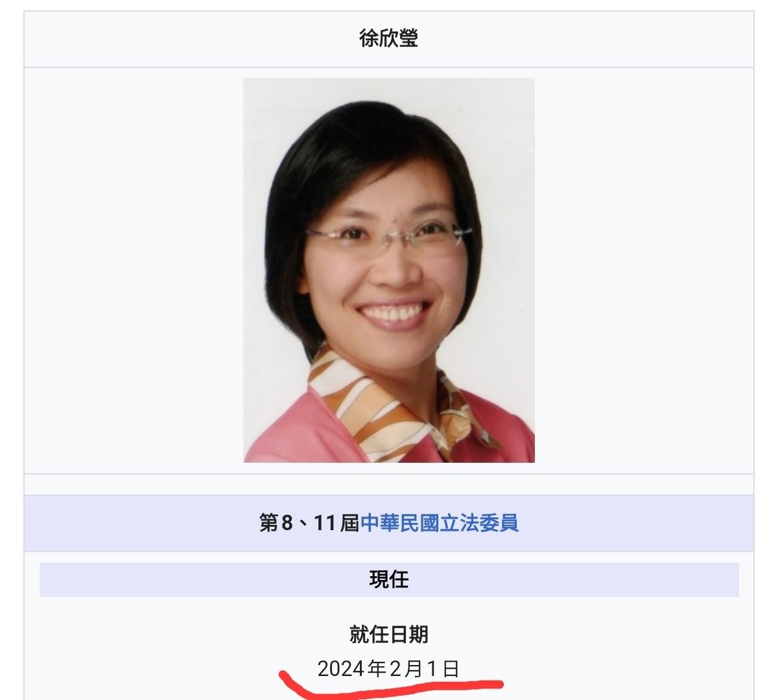The height and width of the screenshot is (700, 778).
Task: Click the 中華民國 portion of the link
Action: [400, 523]
